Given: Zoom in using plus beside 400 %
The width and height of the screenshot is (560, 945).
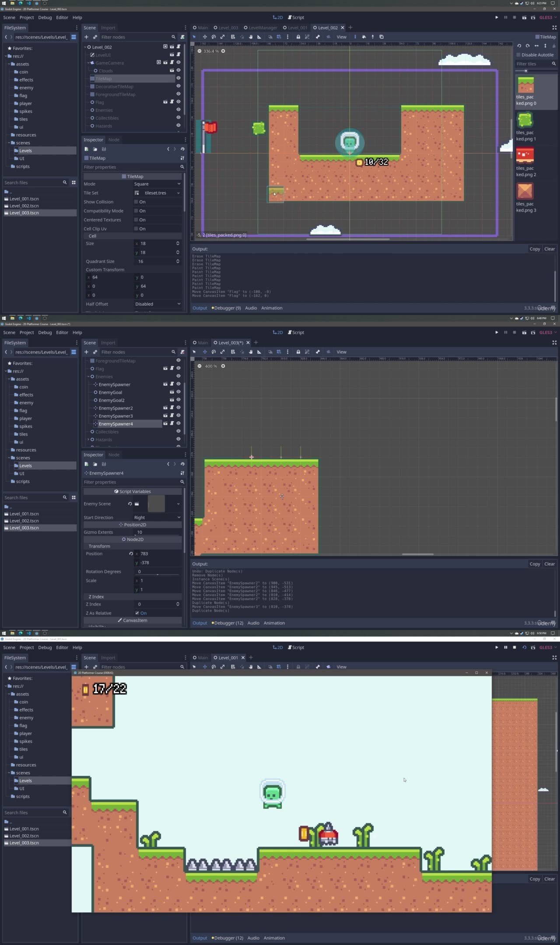Looking at the screenshot, I should point(223,366).
